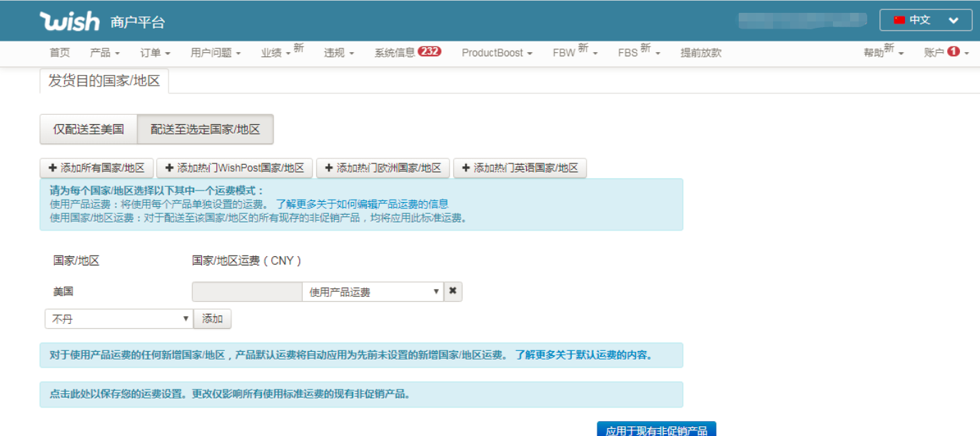This screenshot has height=436, width=980.
Task: Open the 提前放款 menu item
Action: pyautogui.click(x=701, y=53)
